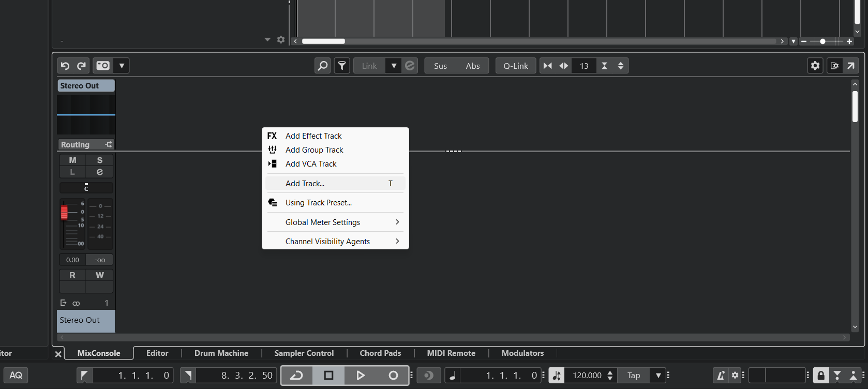
Task: Open the Routing rack header
Action: pos(76,145)
